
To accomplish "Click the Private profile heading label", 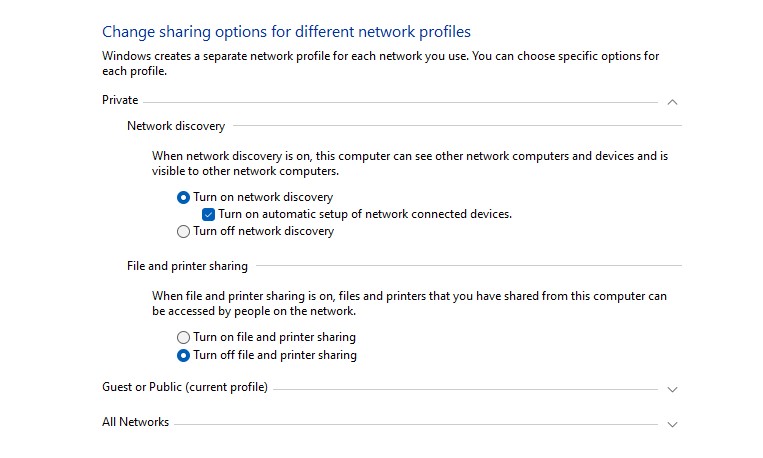I will coord(120,100).
